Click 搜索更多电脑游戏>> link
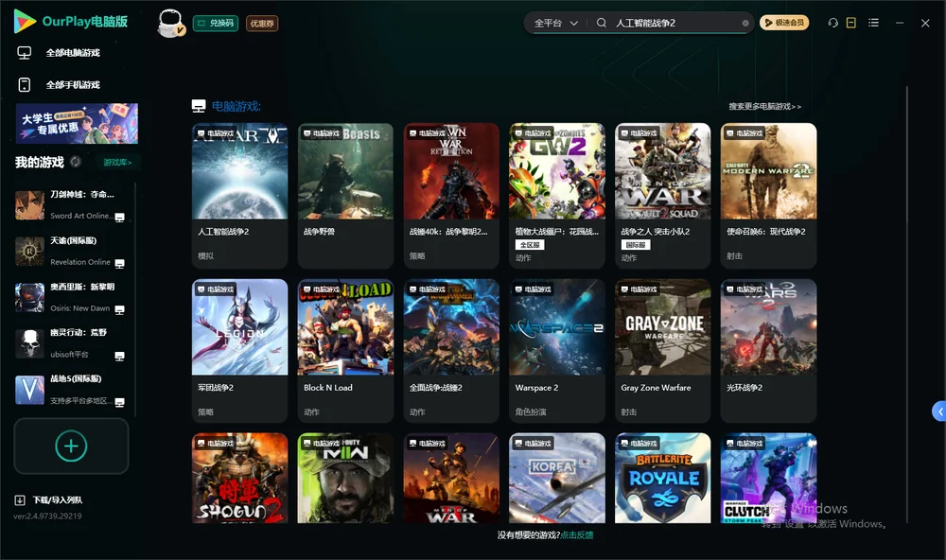The image size is (946, 560). 765,106
